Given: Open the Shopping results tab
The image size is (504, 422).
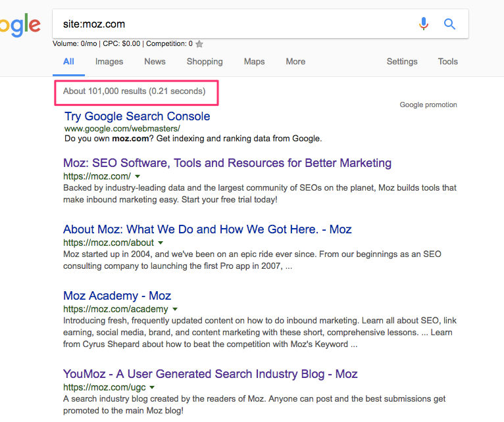Looking at the screenshot, I should click(205, 62).
